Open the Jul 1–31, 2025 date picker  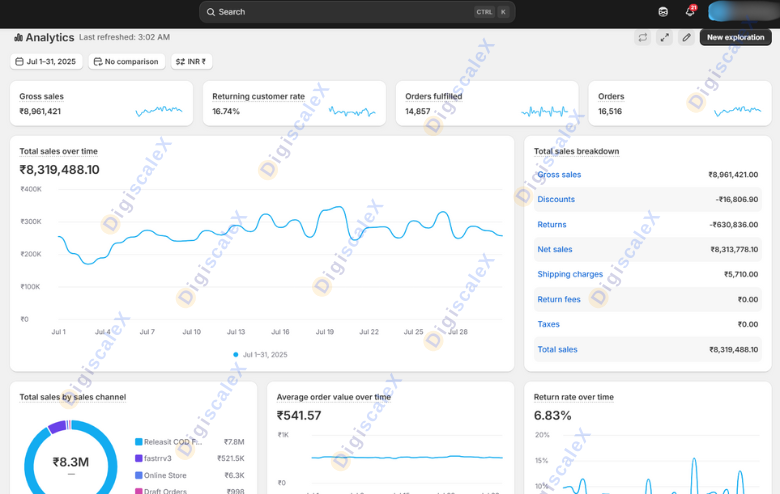pyautogui.click(x=46, y=62)
